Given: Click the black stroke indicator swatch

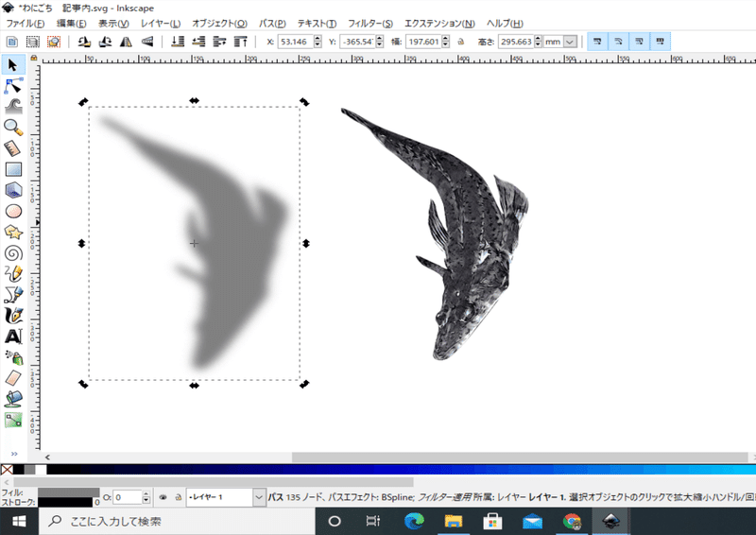Looking at the screenshot, I should (x=65, y=502).
